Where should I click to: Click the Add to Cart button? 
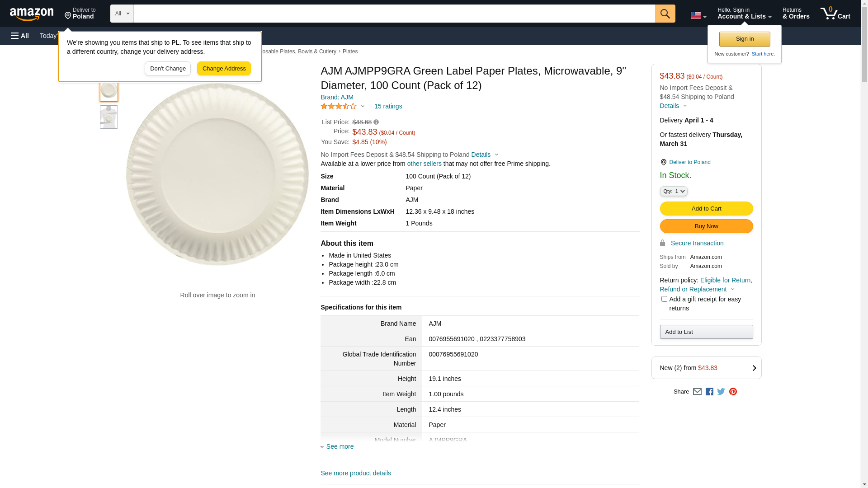pyautogui.click(x=706, y=209)
